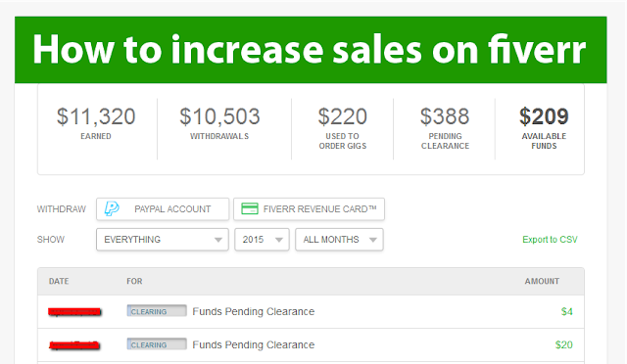Click Export to CSV link
This screenshot has width=627, height=364.
pos(550,240)
